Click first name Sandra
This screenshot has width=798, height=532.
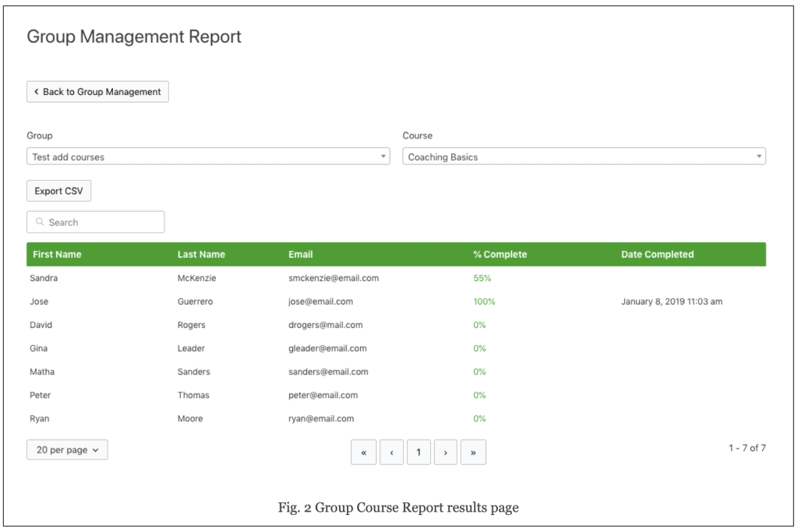pos(44,278)
